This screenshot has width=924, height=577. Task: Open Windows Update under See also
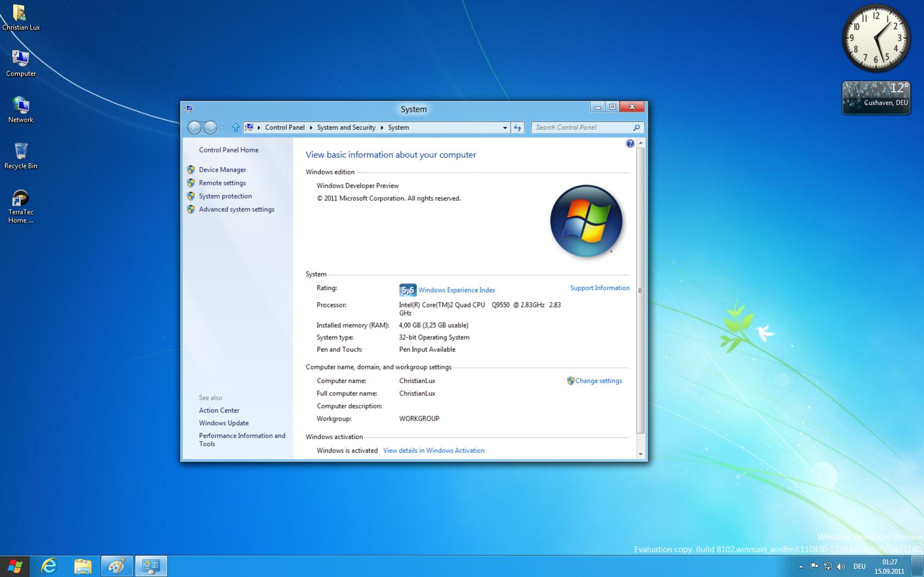pos(223,423)
